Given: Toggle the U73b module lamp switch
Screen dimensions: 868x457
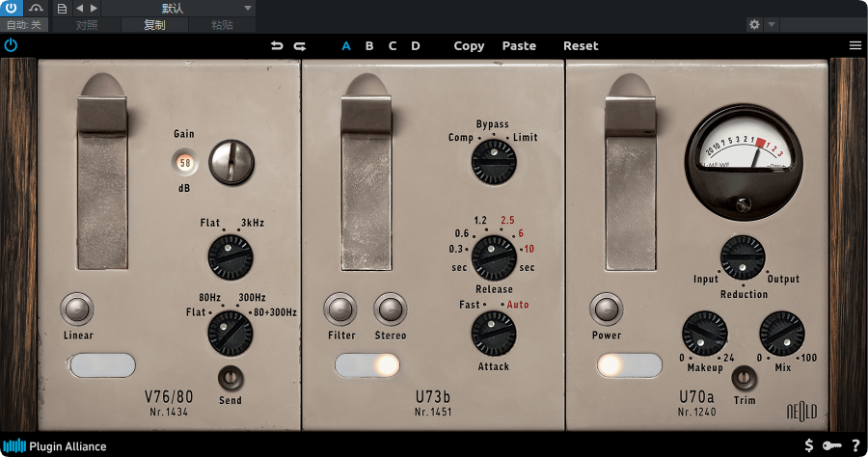Looking at the screenshot, I should (367, 365).
